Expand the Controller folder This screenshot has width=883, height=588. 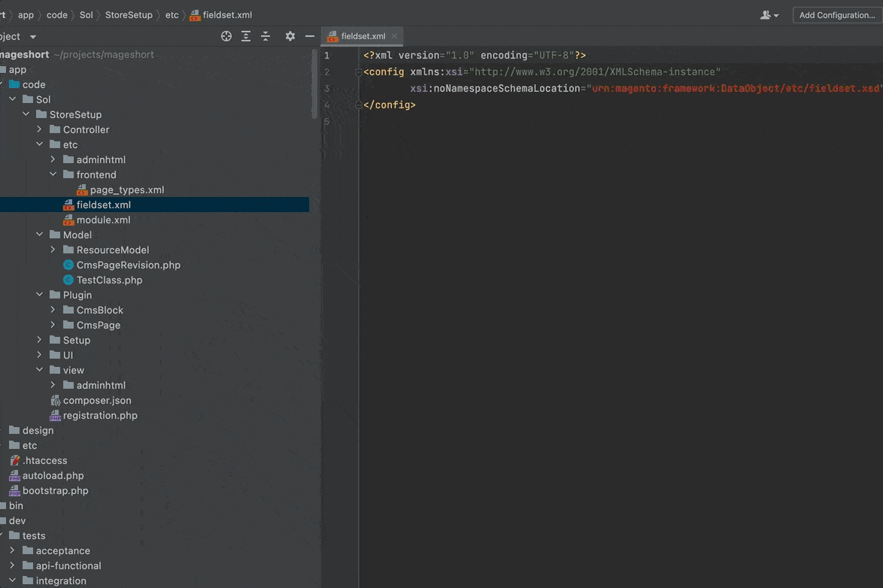[x=40, y=129]
